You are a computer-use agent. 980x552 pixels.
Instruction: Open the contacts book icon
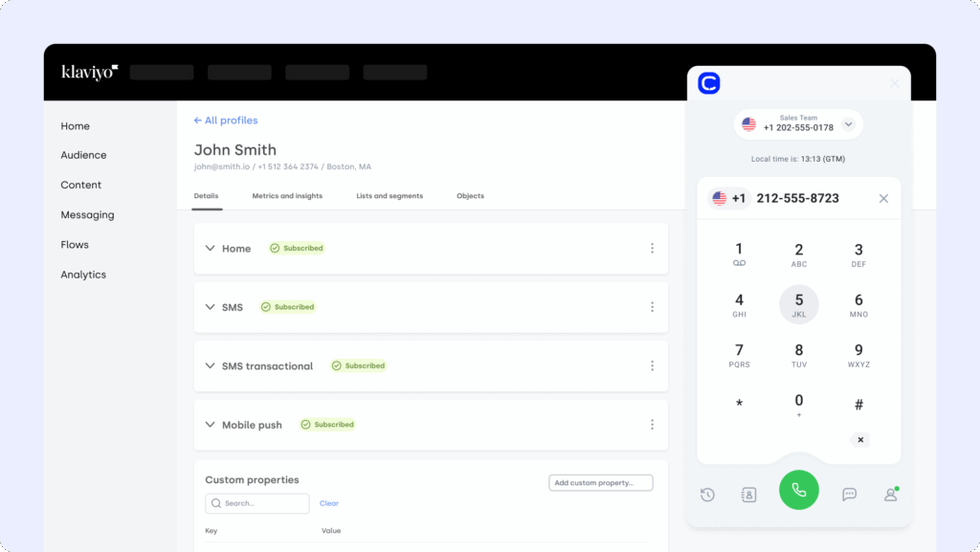pos(748,495)
